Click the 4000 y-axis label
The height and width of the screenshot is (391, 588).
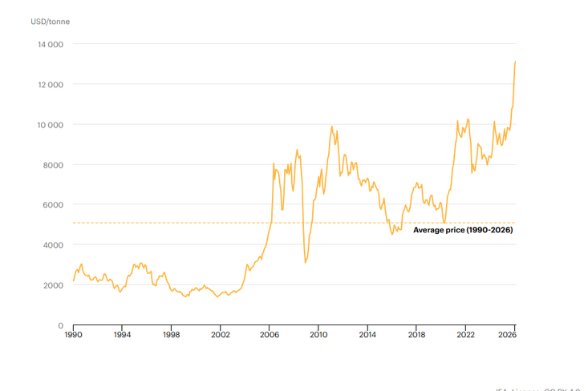pos(53,245)
